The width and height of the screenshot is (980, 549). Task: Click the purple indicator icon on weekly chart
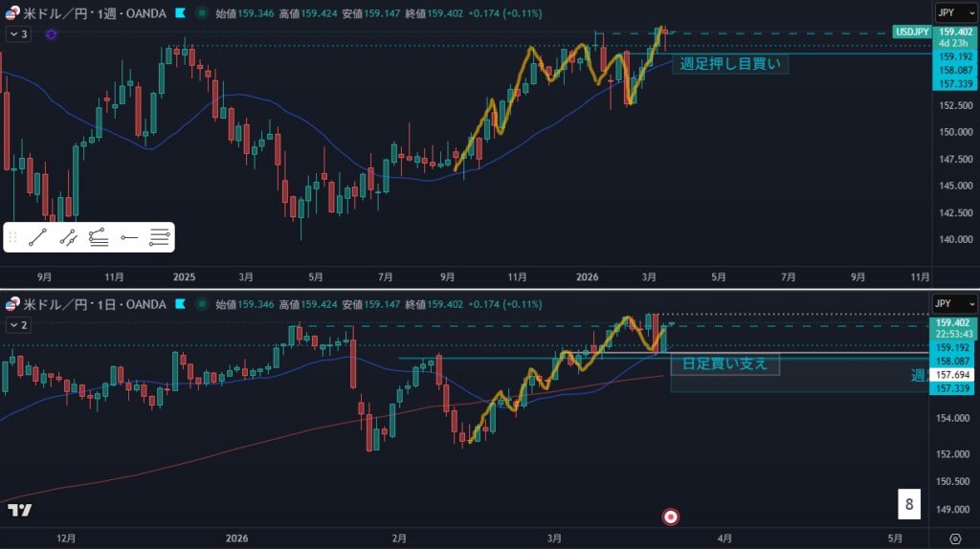(51, 34)
